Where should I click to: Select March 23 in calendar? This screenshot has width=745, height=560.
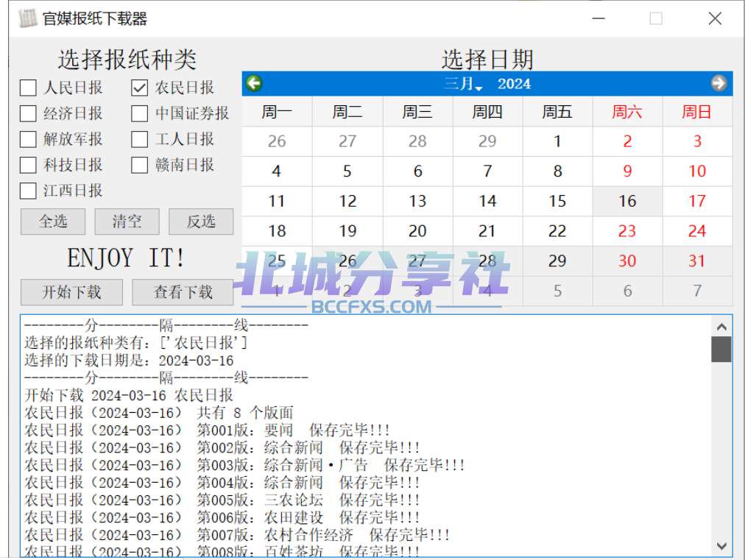(627, 231)
